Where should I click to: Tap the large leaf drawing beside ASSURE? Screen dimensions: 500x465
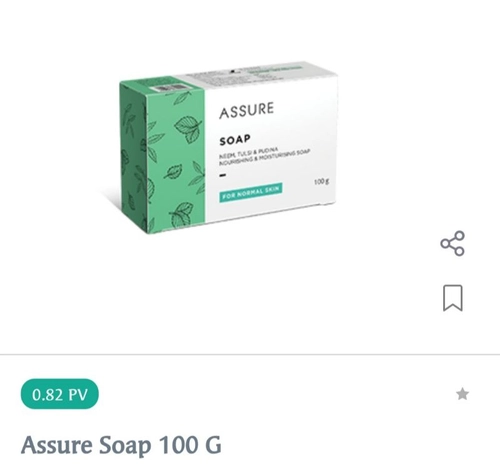click(188, 128)
